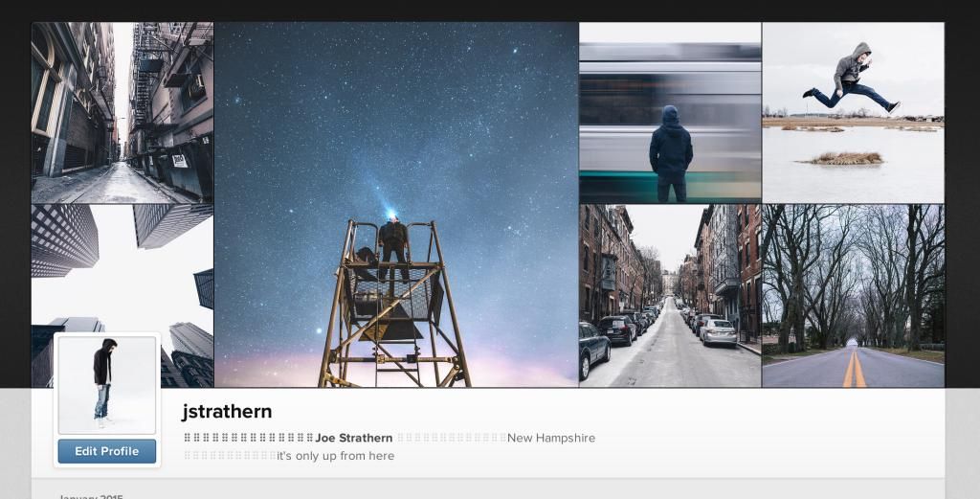Click the profile picture avatar
The height and width of the screenshot is (499, 980).
click(106, 385)
